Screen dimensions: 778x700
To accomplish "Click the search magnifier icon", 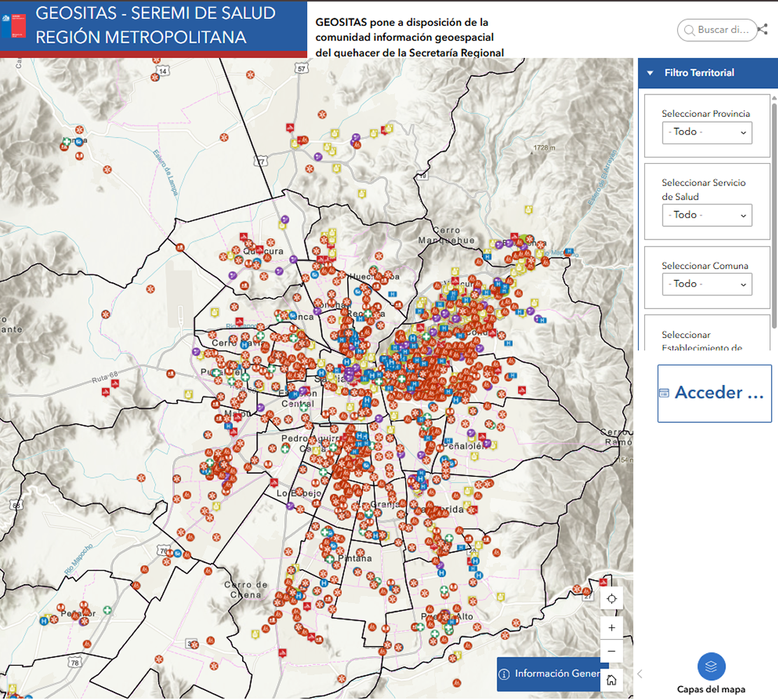I will click(688, 30).
